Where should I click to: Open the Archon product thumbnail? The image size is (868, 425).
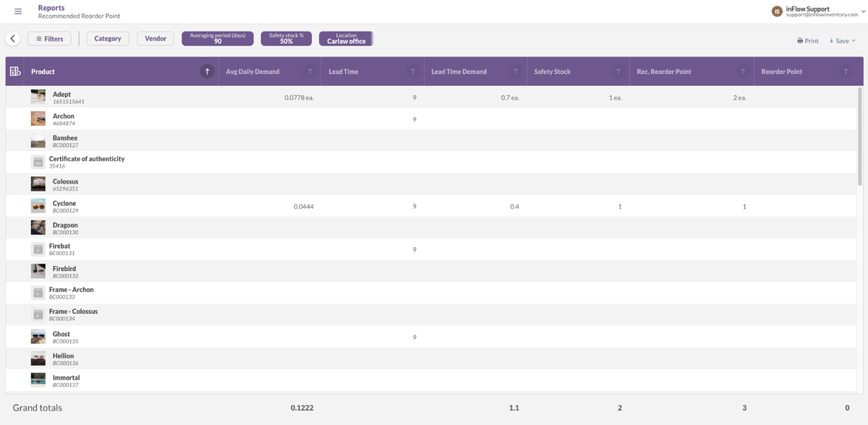click(38, 119)
